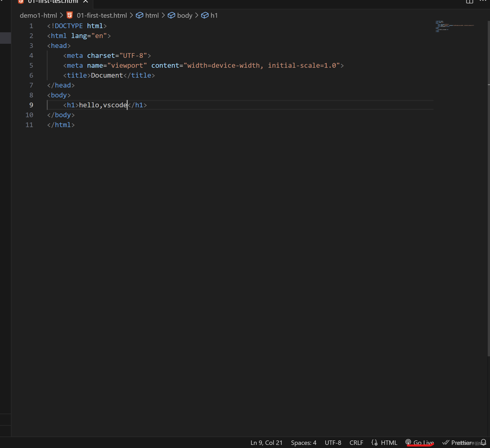Click the braces language status icon
The height and width of the screenshot is (448, 490).
point(375,442)
